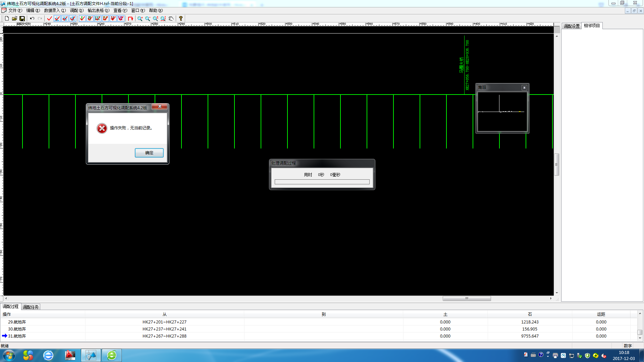Click the muted volume tray icon

tap(604, 356)
